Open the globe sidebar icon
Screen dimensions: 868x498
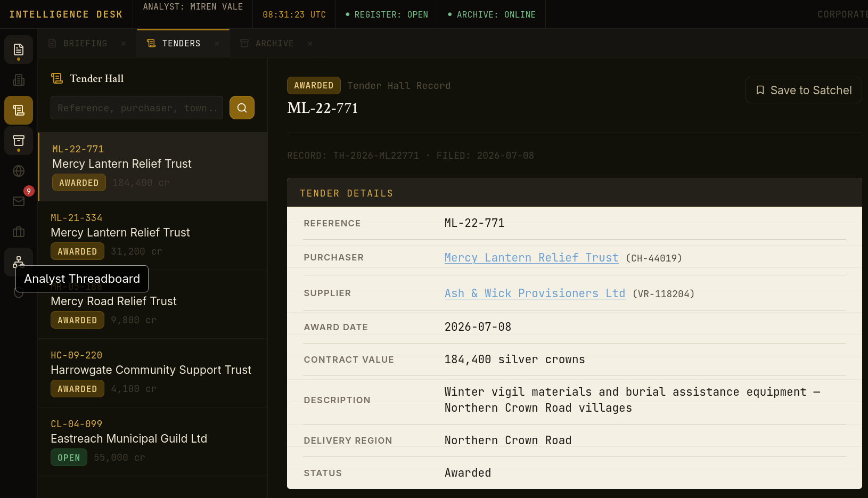19,171
